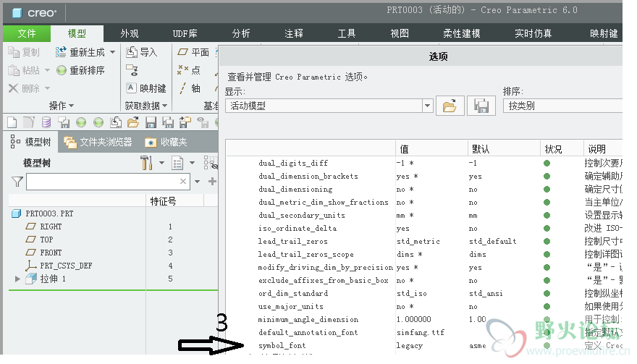This screenshot has height=364, width=637.
Task: Open the Folder Browser (文件夹浏览器) tab
Action: tap(98, 142)
